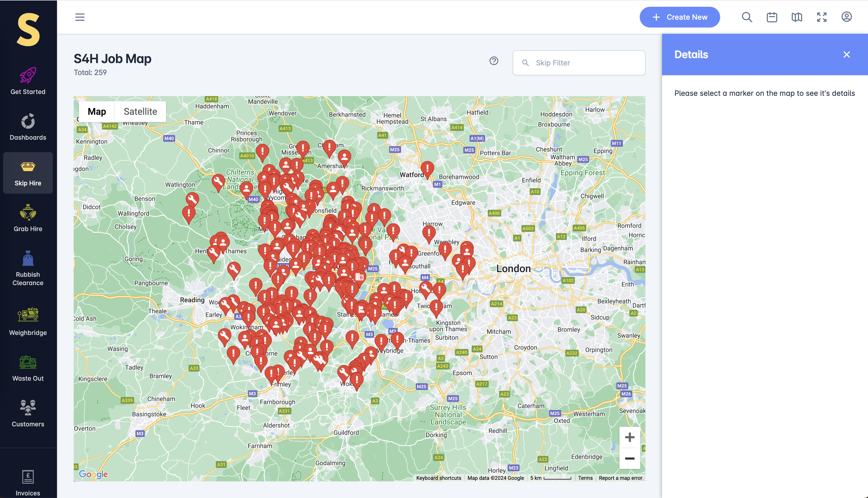Click the search magnifier icon in header
The height and width of the screenshot is (498, 868).
(x=747, y=17)
